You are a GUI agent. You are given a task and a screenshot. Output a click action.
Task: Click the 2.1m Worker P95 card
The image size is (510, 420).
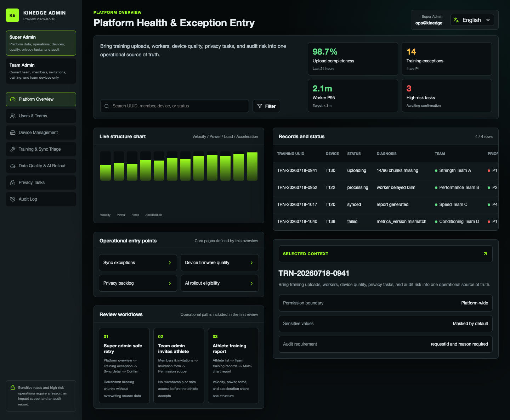pos(353,96)
